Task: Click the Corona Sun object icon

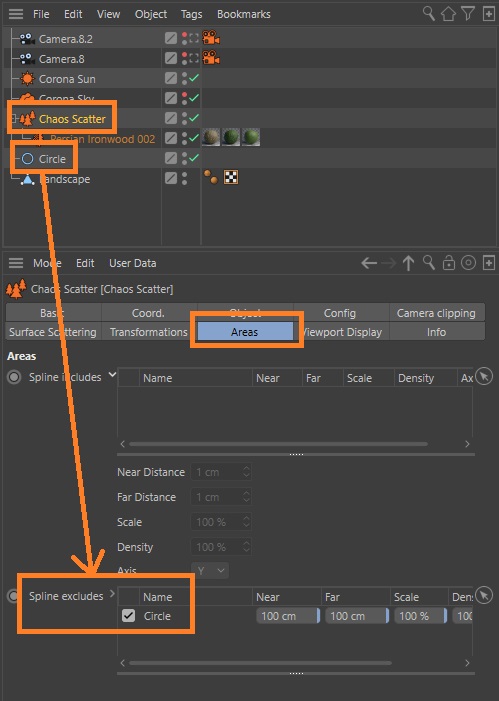Action: point(27,79)
